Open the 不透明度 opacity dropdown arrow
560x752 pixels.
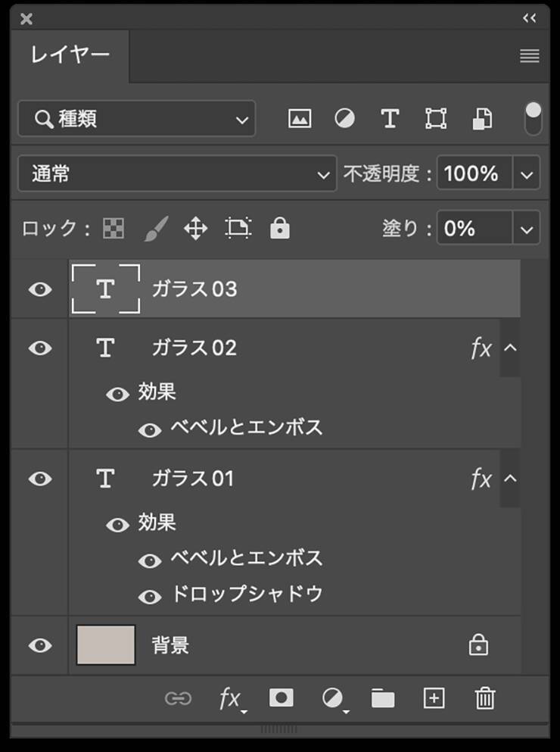[x=527, y=174]
